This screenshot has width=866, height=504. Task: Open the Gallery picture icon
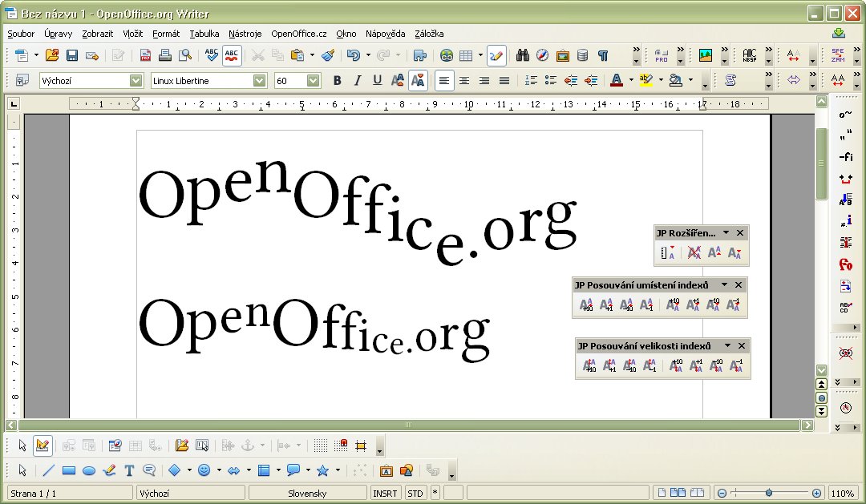point(562,55)
